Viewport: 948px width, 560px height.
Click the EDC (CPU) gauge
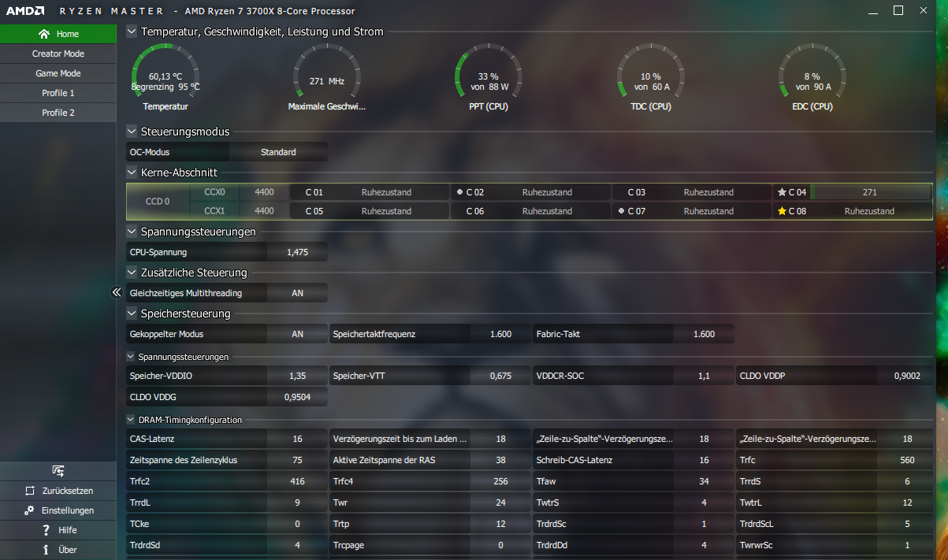[x=812, y=76]
